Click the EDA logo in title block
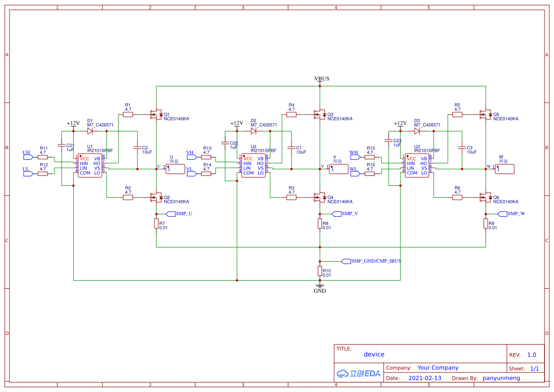This screenshot has width=554, height=392. (358, 373)
